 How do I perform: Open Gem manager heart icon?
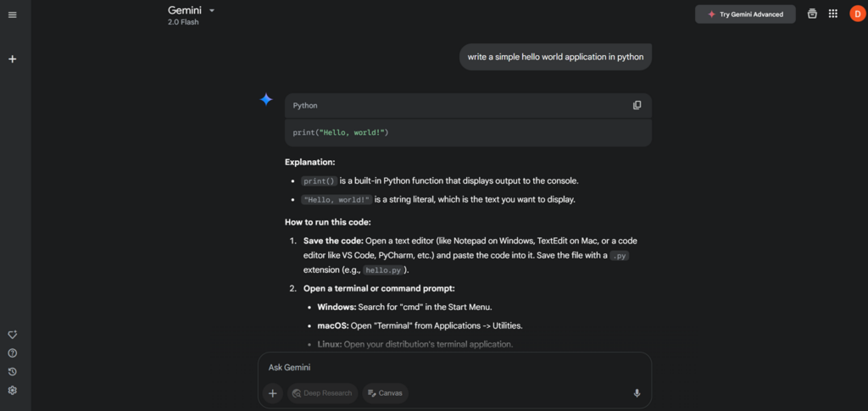[13, 335]
